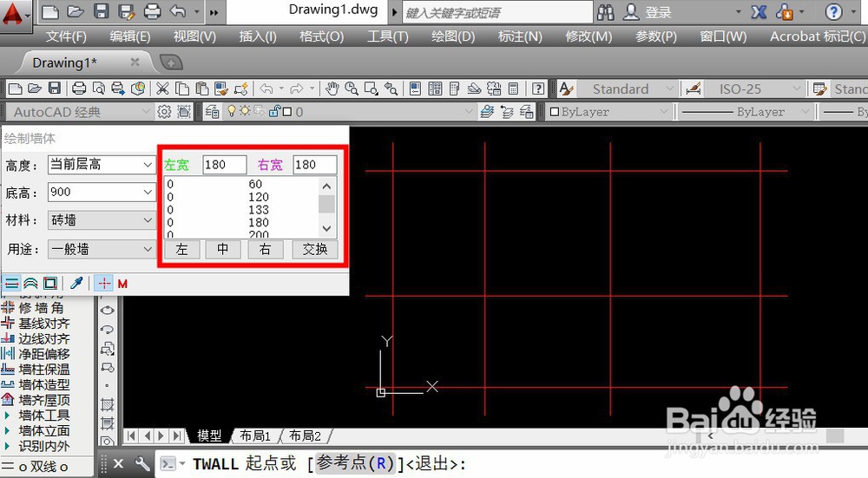Image resolution: width=868 pixels, height=478 pixels.
Task: Toggle the arc wall drawing mode
Action: tap(30, 284)
